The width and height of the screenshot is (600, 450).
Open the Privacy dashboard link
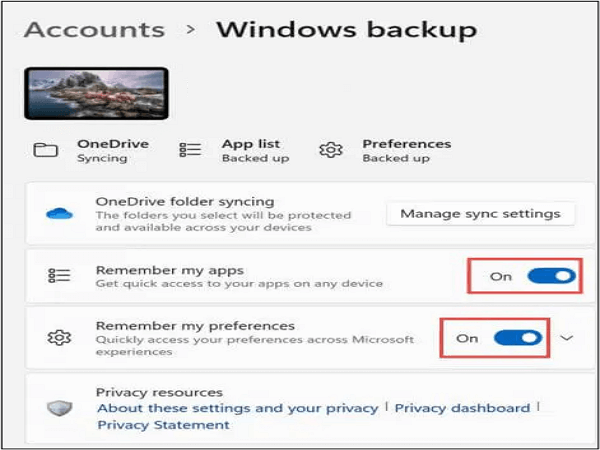point(462,408)
